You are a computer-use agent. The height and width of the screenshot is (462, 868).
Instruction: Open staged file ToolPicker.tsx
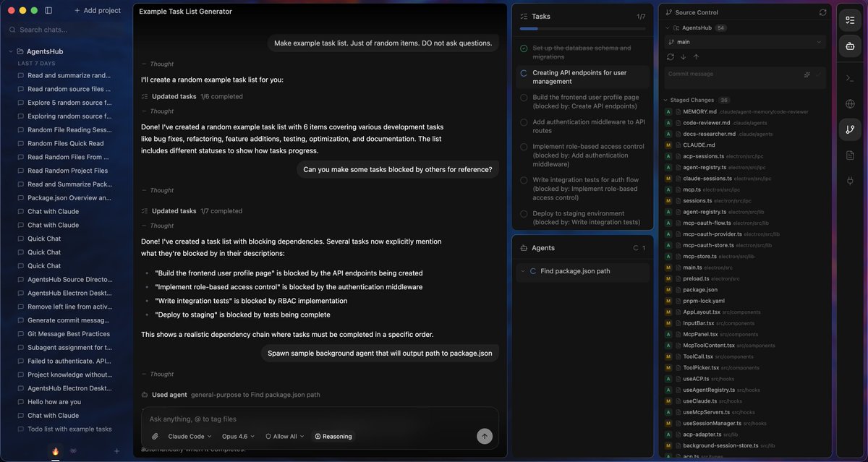pyautogui.click(x=745, y=367)
